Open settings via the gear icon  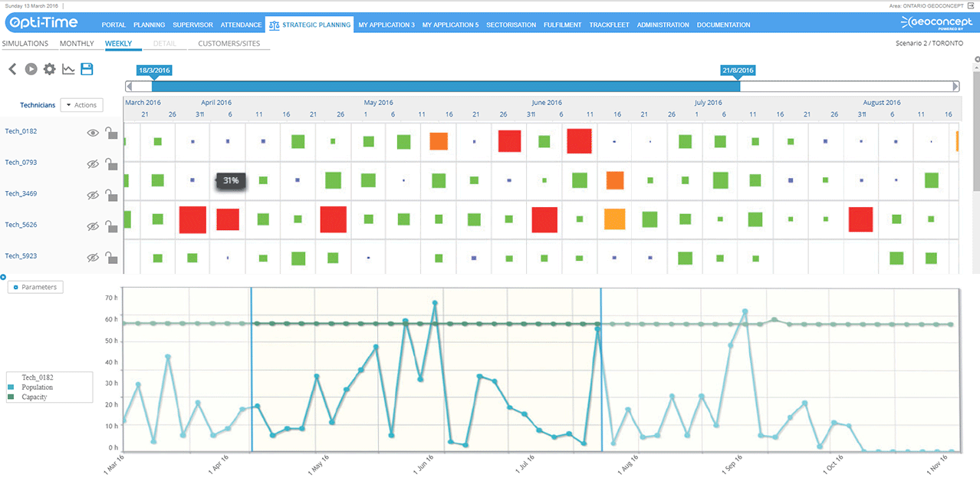[x=50, y=69]
